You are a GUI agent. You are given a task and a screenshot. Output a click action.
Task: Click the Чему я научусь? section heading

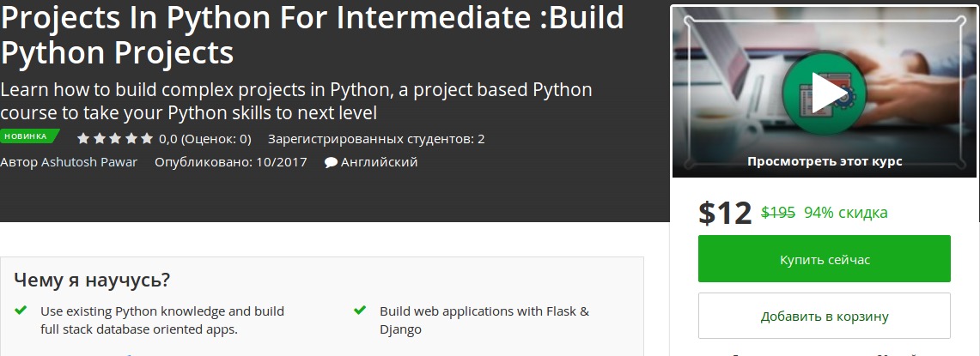[92, 280]
